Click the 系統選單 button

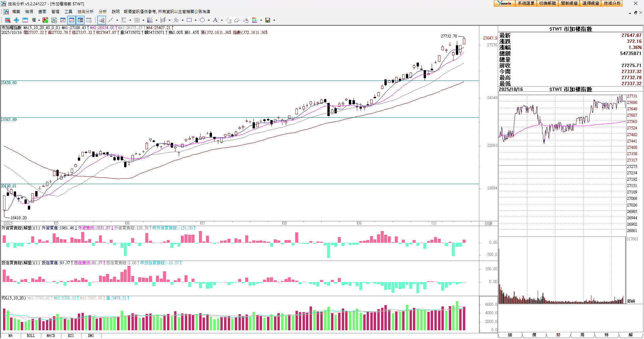[x=526, y=3]
